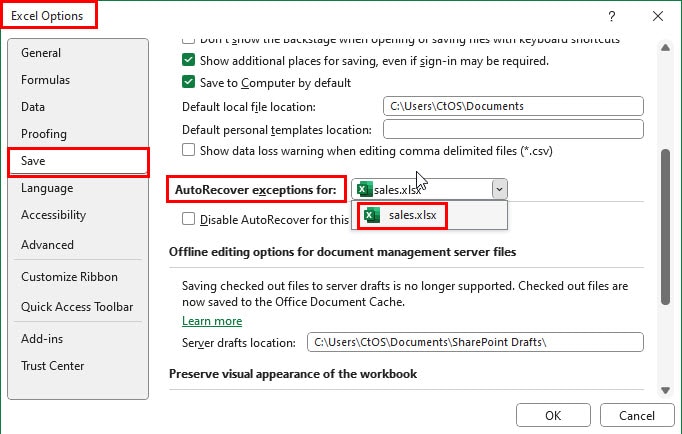Follow the Learn more link

point(212,321)
